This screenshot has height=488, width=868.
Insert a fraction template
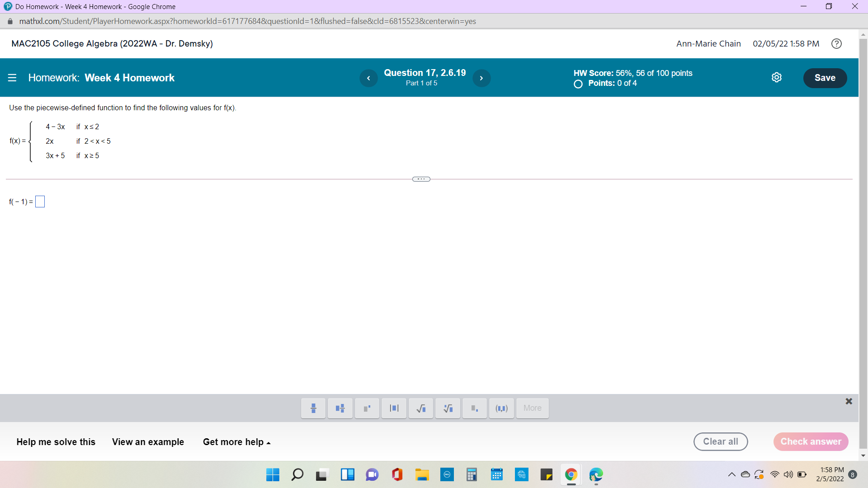point(313,408)
